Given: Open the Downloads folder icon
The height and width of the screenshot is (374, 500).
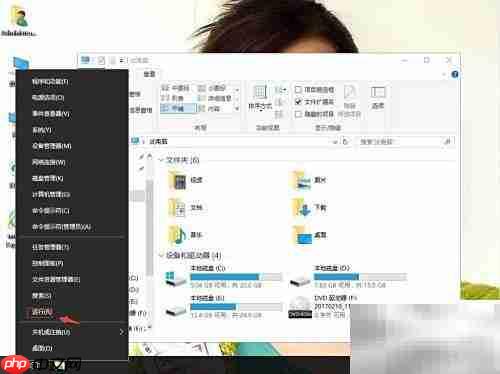Looking at the screenshot, I should (301, 208).
